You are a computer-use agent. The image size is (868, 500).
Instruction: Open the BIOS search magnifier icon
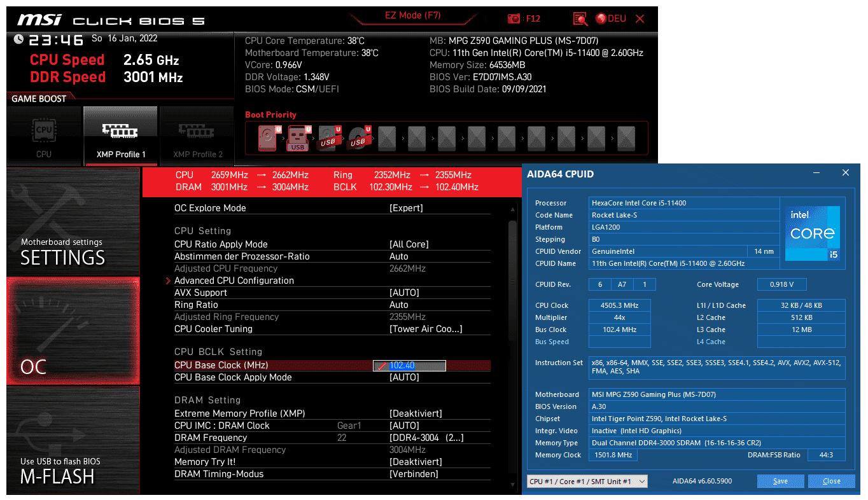point(580,18)
